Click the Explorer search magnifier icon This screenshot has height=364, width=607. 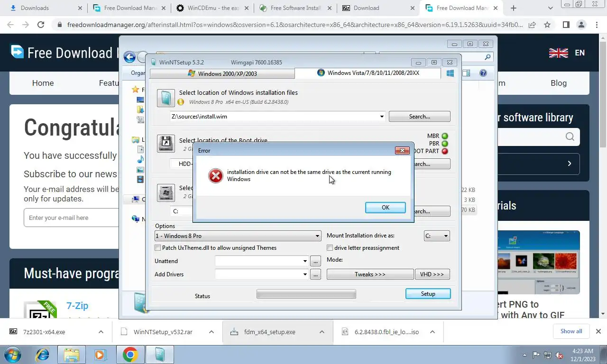tap(487, 57)
